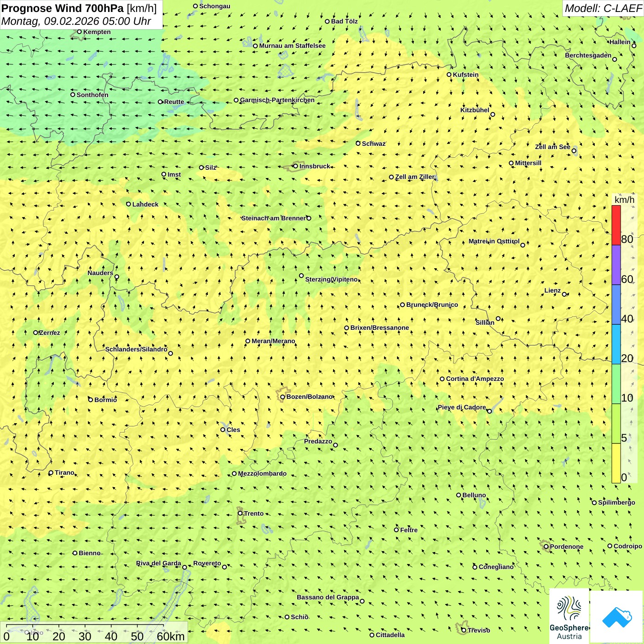Viewport: 644px width, 644px height.
Task: Click the 'Belluno' city label
Action: click(474, 495)
